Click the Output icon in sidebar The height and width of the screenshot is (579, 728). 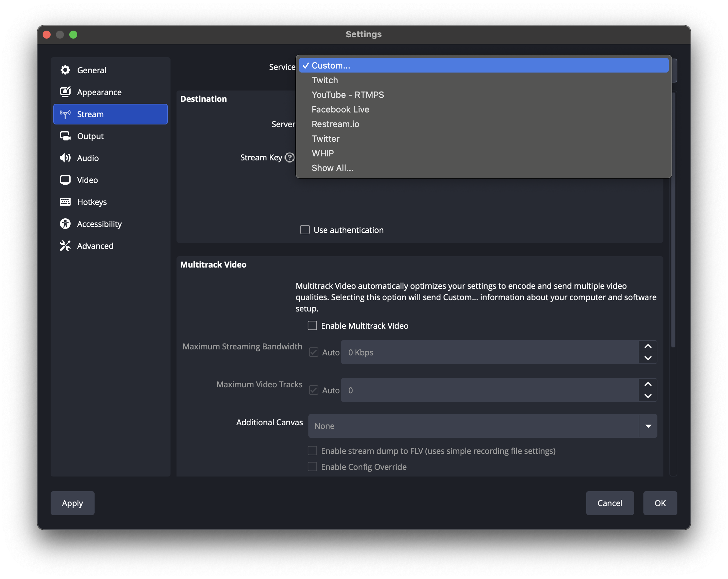tap(65, 136)
